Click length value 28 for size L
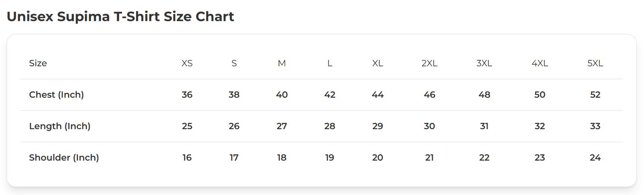This screenshot has width=644, height=195. coord(330,126)
